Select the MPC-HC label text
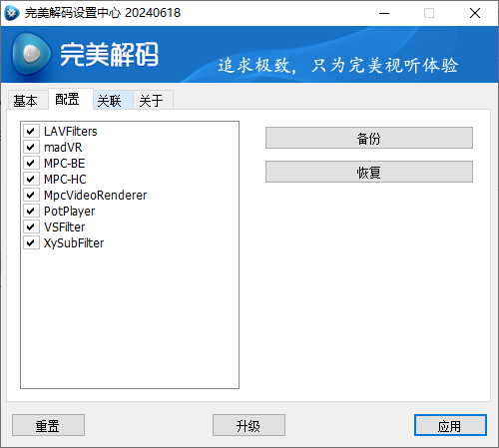Screen dimensions: 499x448 click(x=65, y=179)
